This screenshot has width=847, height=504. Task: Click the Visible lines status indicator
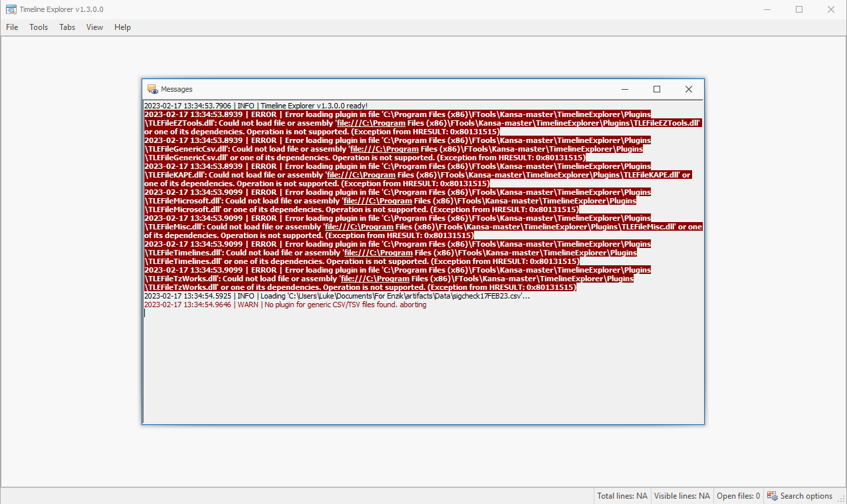click(x=681, y=496)
